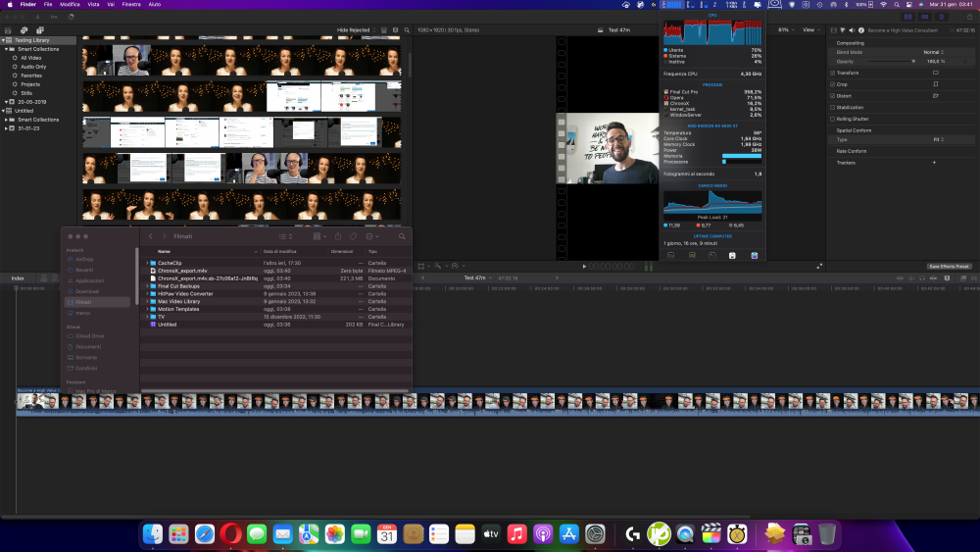
Task: Open the Keyword Editor key icon
Action: point(54,17)
